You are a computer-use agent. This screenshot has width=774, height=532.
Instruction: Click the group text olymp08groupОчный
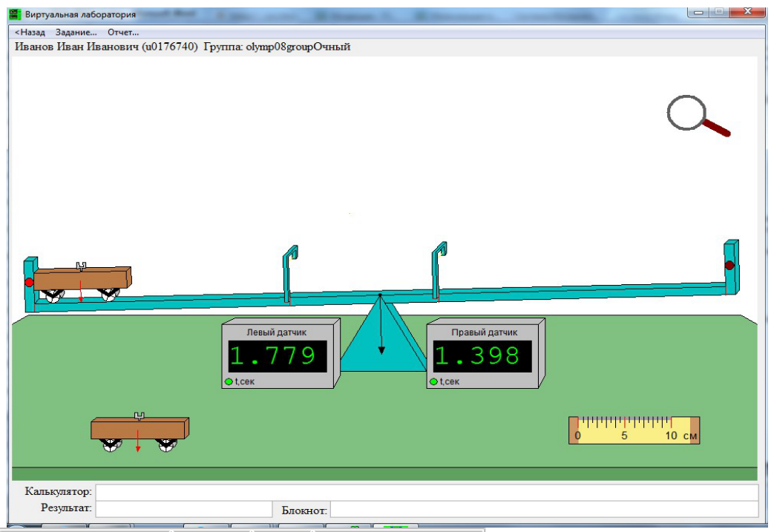(x=298, y=47)
